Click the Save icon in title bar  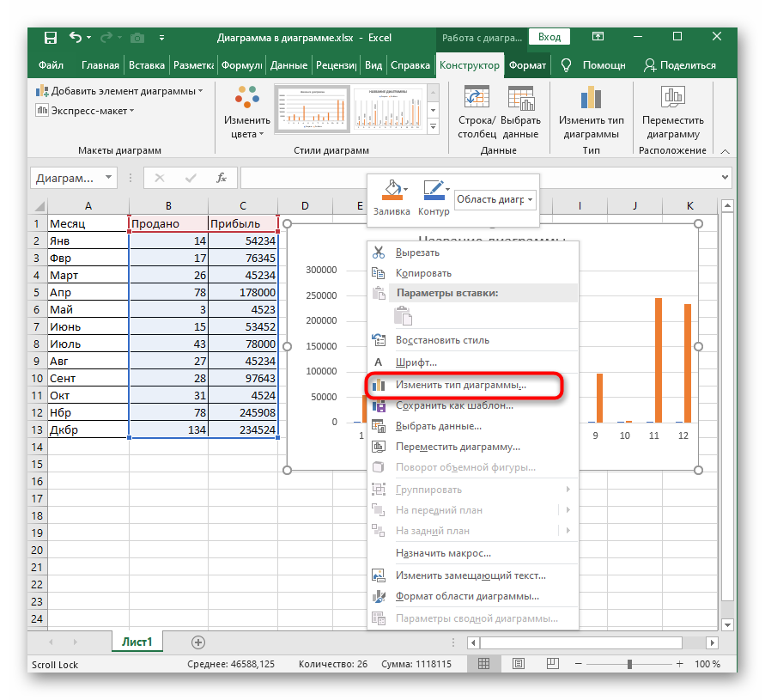(x=50, y=38)
